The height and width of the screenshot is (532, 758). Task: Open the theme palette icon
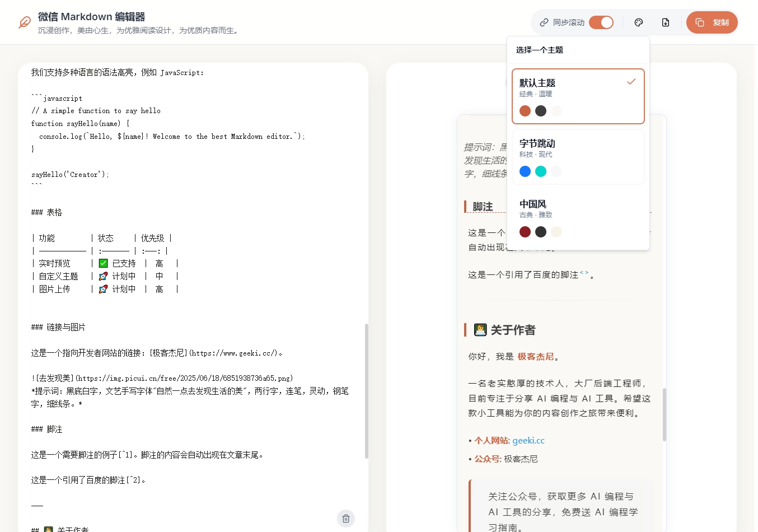click(x=639, y=22)
